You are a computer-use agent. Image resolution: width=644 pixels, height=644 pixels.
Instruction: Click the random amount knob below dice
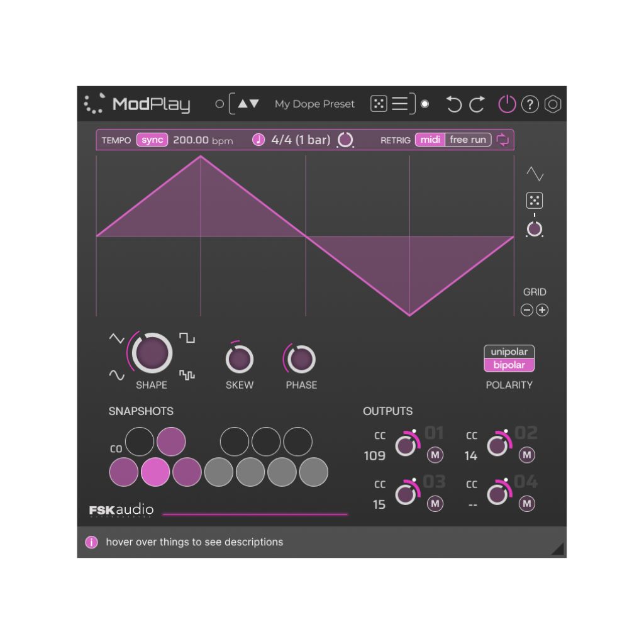[535, 229]
